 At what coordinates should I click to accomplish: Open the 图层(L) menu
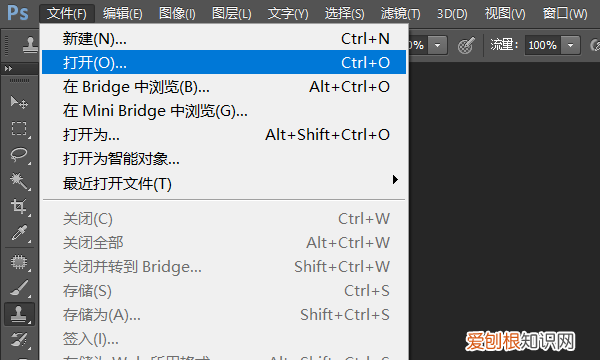pyautogui.click(x=232, y=14)
